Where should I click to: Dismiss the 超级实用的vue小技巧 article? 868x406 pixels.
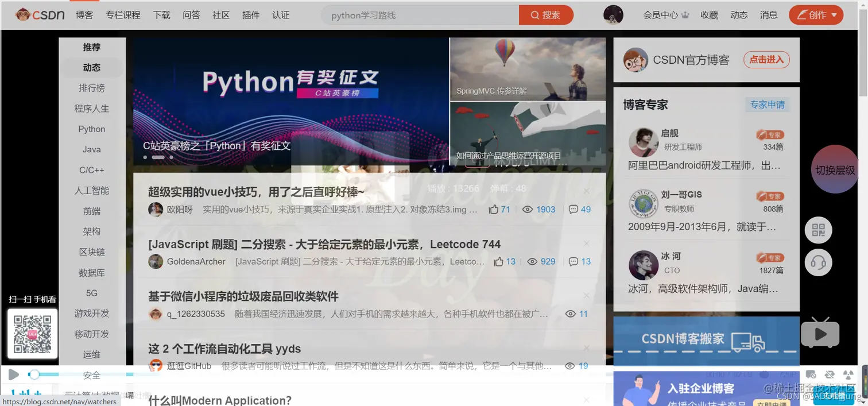(x=586, y=191)
